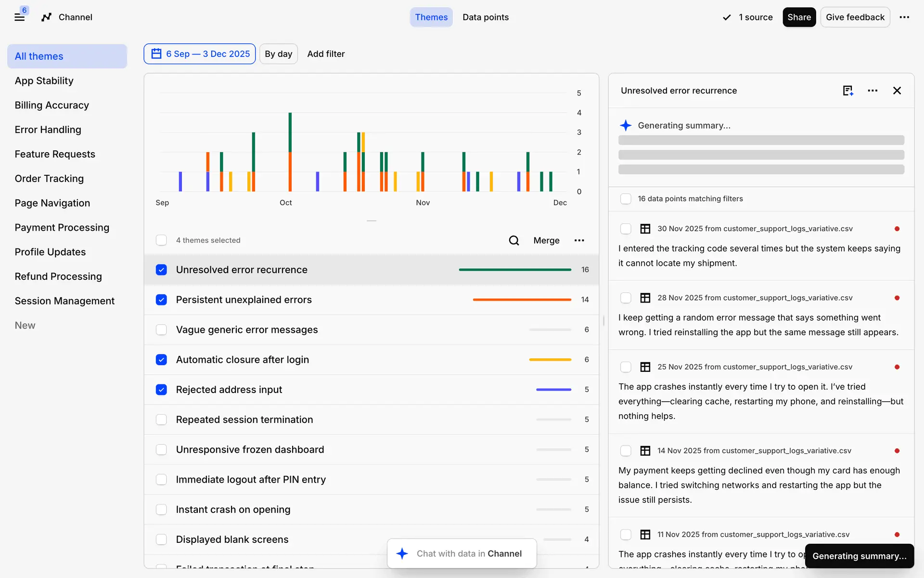
Task: Click the AI summary note icon in detail panel
Action: point(847,91)
